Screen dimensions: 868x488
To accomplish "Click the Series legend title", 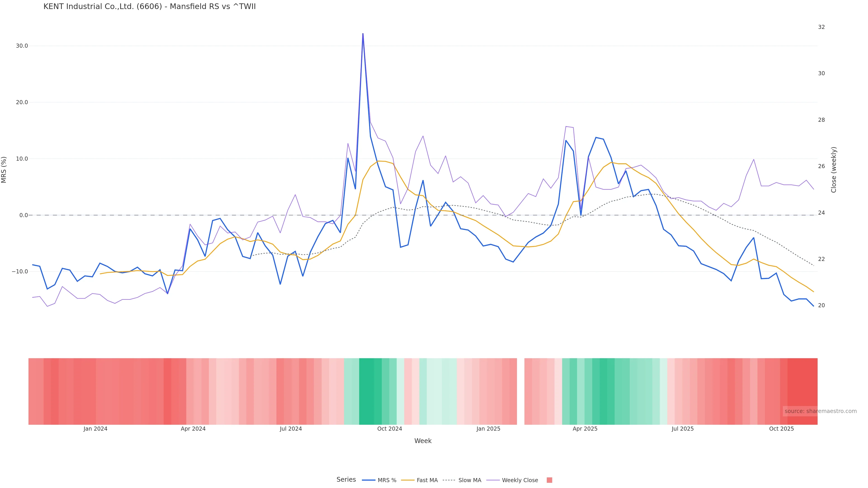I will point(346,480).
